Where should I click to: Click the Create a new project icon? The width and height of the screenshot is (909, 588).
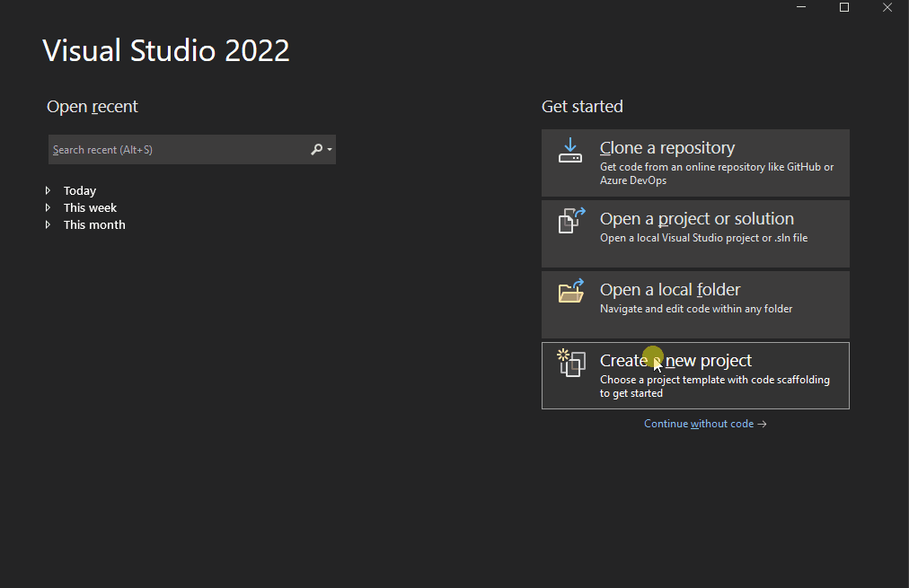tap(571, 363)
